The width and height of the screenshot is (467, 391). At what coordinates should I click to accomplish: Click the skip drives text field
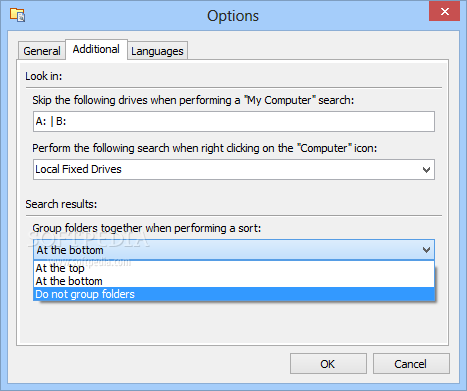click(x=234, y=121)
